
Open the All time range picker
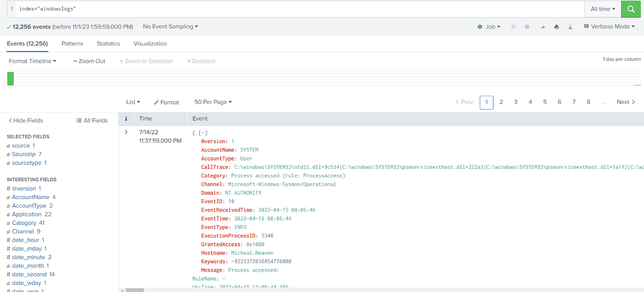click(x=602, y=9)
